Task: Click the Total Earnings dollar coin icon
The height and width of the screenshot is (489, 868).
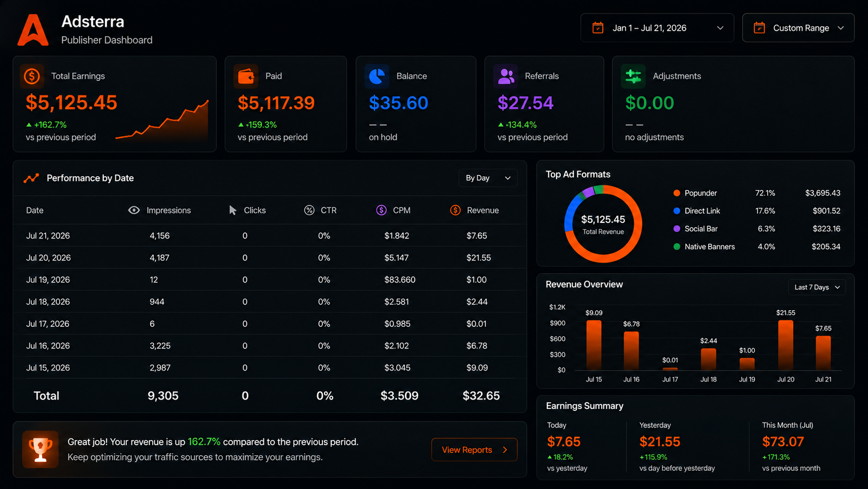Action: (x=32, y=76)
